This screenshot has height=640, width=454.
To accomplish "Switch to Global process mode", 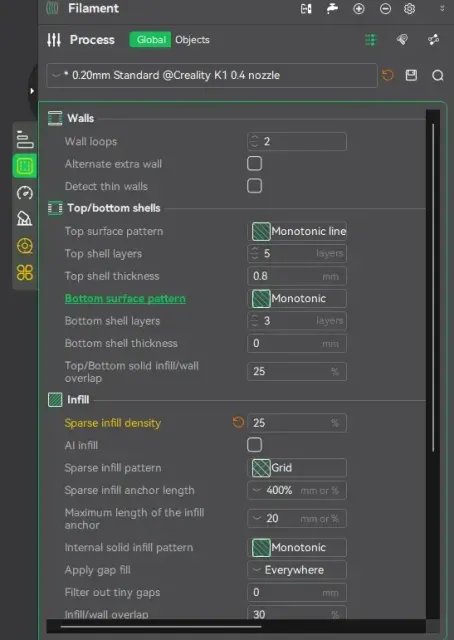I will click(x=150, y=40).
